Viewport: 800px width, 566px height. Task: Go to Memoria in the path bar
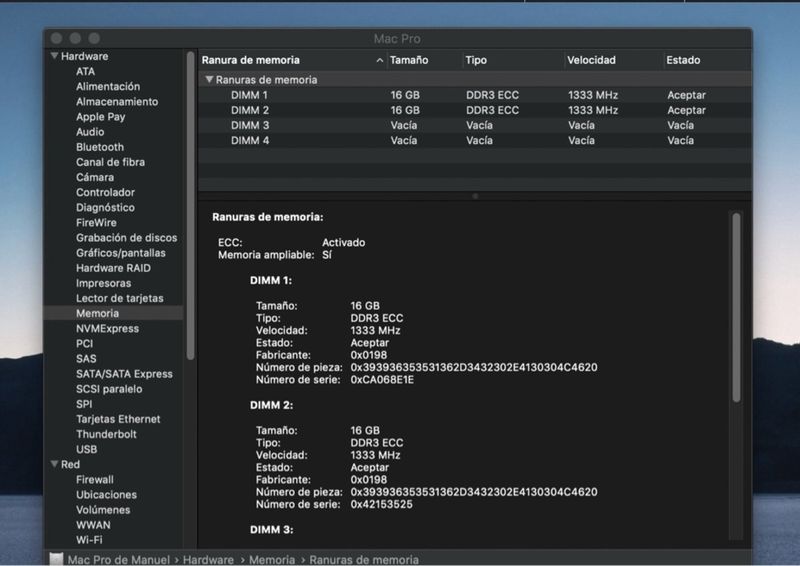tap(272, 560)
